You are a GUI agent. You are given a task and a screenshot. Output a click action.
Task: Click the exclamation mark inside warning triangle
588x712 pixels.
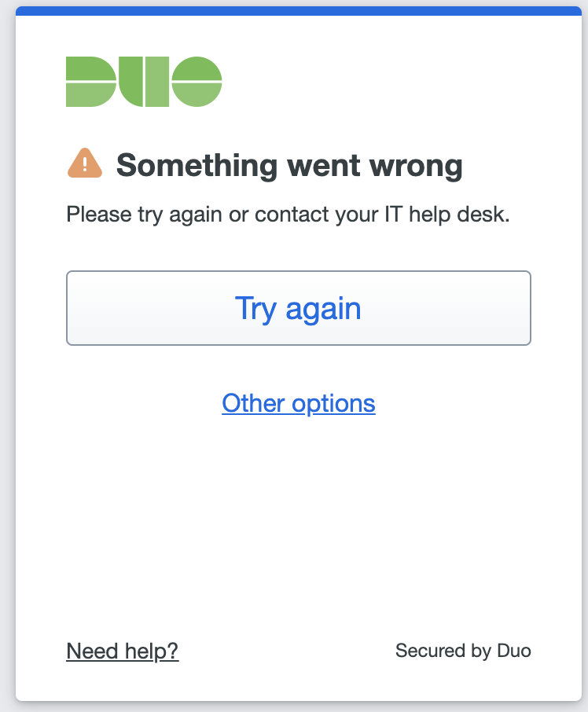(x=85, y=165)
